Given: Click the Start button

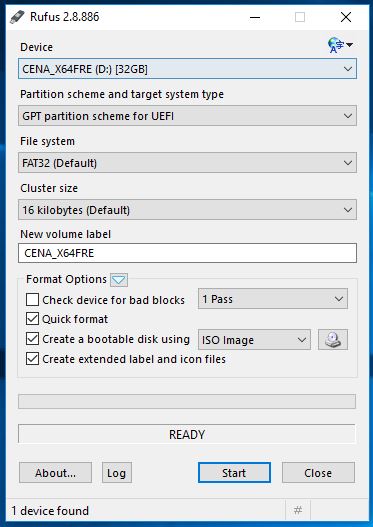Looking at the screenshot, I should coord(234,473).
